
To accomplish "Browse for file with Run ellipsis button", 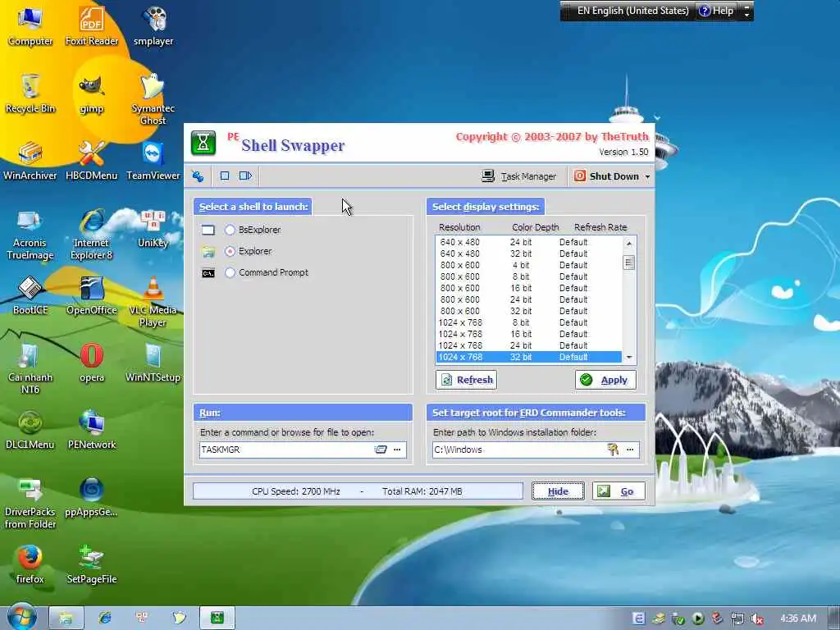I will click(397, 450).
